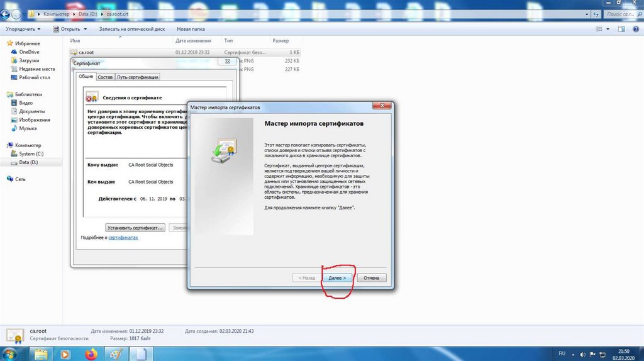Open the Музыка library
Image resolution: width=644 pixels, height=361 pixels.
tap(28, 128)
